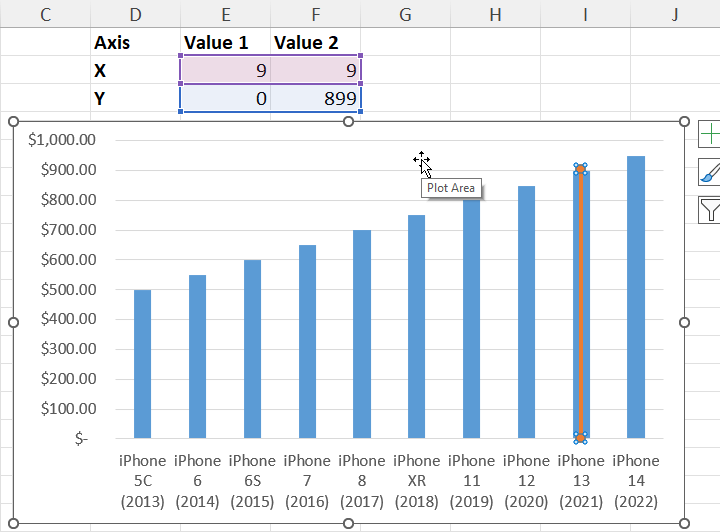Open the Chart Filters funnel button

[709, 210]
